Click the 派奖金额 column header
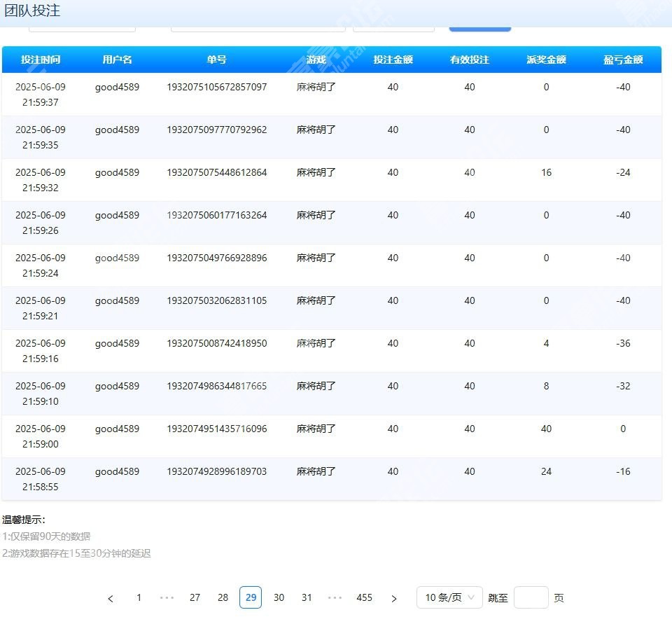Screen dimensions: 672x631 (x=547, y=60)
